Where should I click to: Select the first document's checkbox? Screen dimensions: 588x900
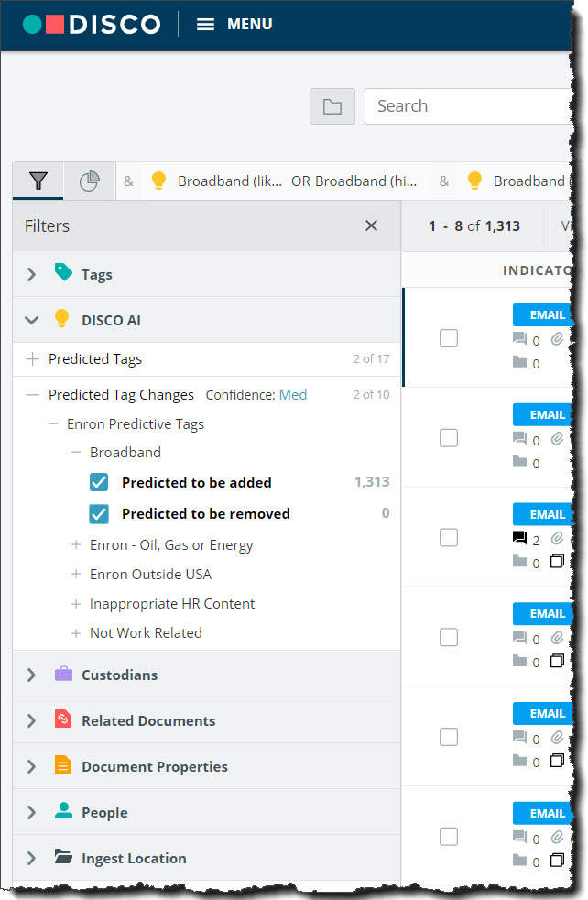(449, 338)
